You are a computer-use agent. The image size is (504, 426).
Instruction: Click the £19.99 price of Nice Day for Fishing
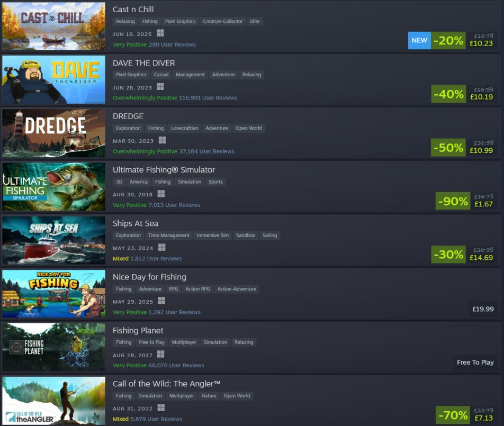[483, 309]
